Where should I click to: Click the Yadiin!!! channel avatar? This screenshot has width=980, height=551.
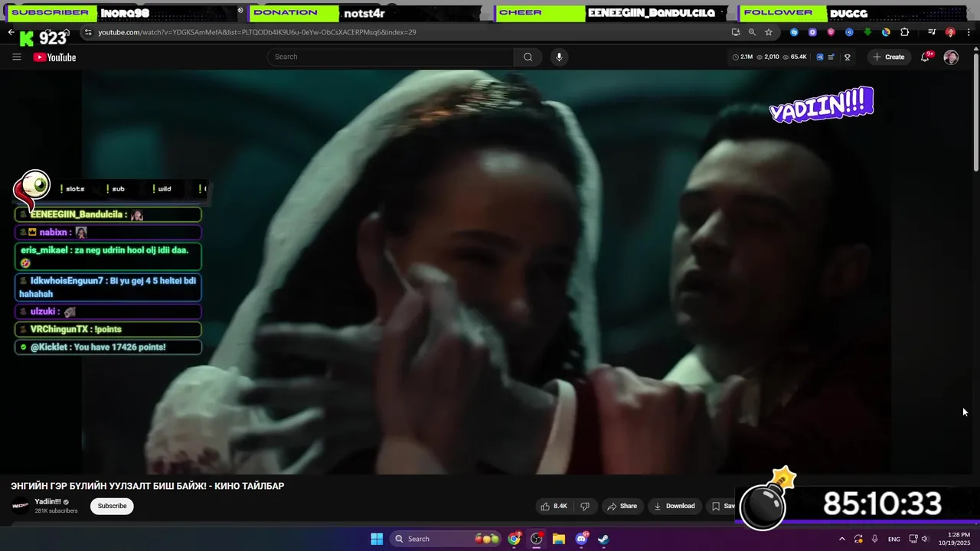click(20, 506)
